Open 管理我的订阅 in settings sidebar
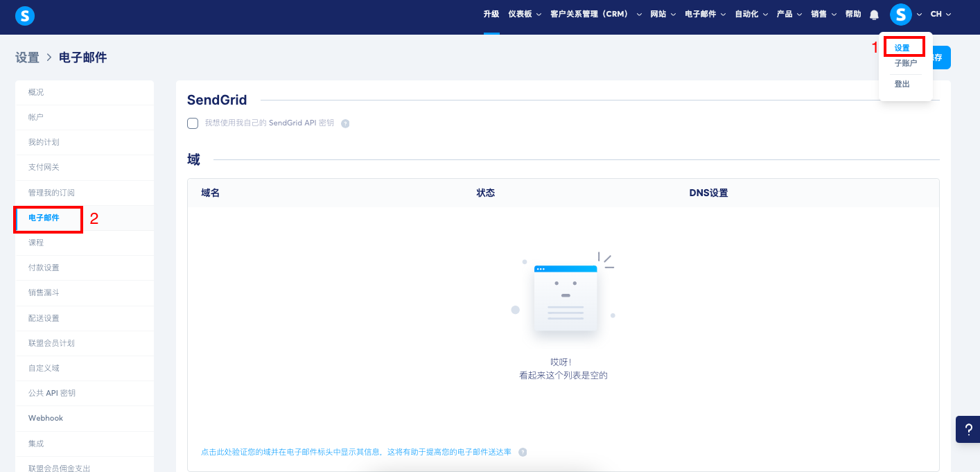980x472 pixels. coord(85,193)
